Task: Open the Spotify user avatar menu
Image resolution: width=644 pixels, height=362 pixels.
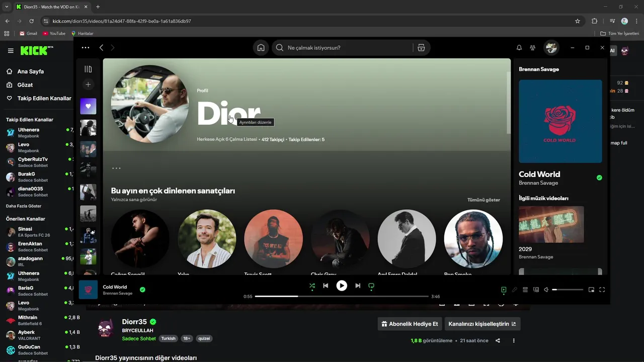Action: [x=551, y=48]
